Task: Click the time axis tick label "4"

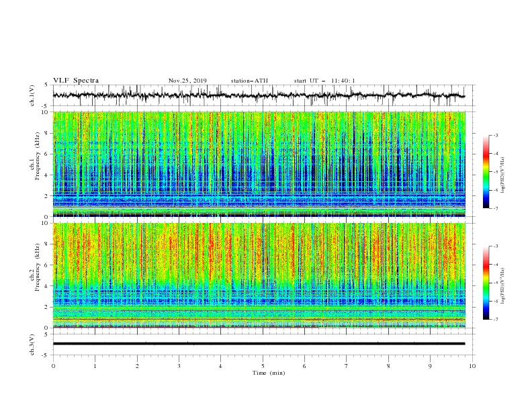Action: click(x=221, y=366)
